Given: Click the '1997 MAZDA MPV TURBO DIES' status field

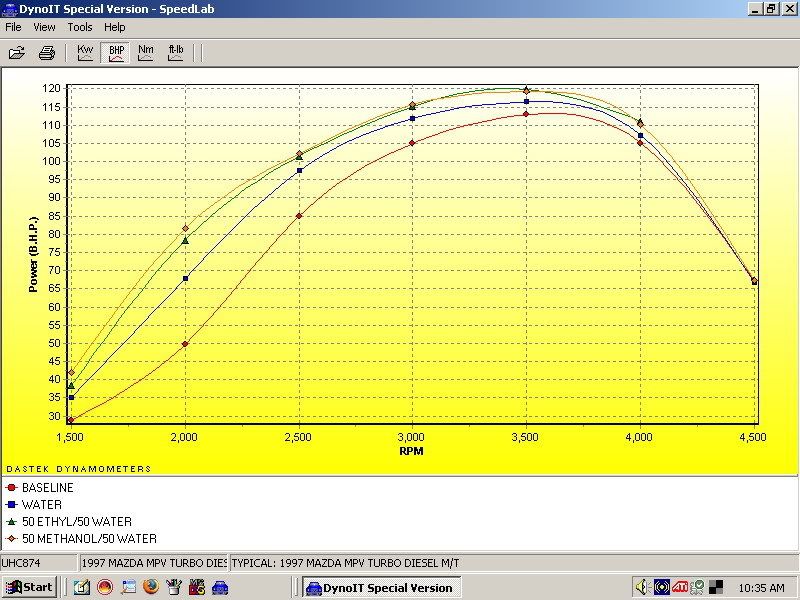Looking at the screenshot, I should coord(153,563).
